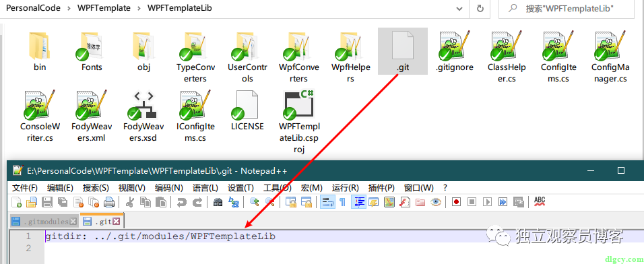Click Copy icon in Notepad++ toolbar
The height and width of the screenshot is (264, 644).
pos(146,202)
